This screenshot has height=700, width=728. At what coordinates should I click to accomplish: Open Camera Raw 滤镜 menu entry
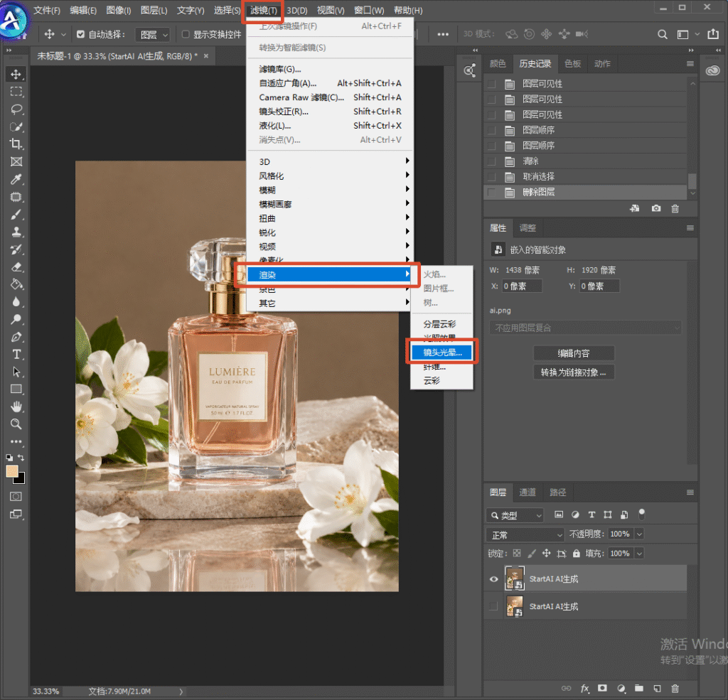330,97
